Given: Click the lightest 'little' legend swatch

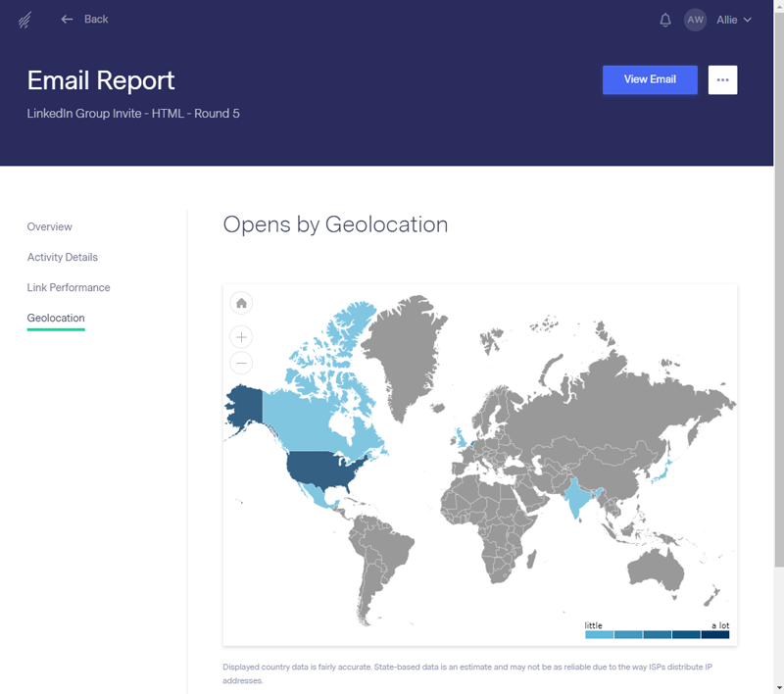Looking at the screenshot, I should pos(599,634).
